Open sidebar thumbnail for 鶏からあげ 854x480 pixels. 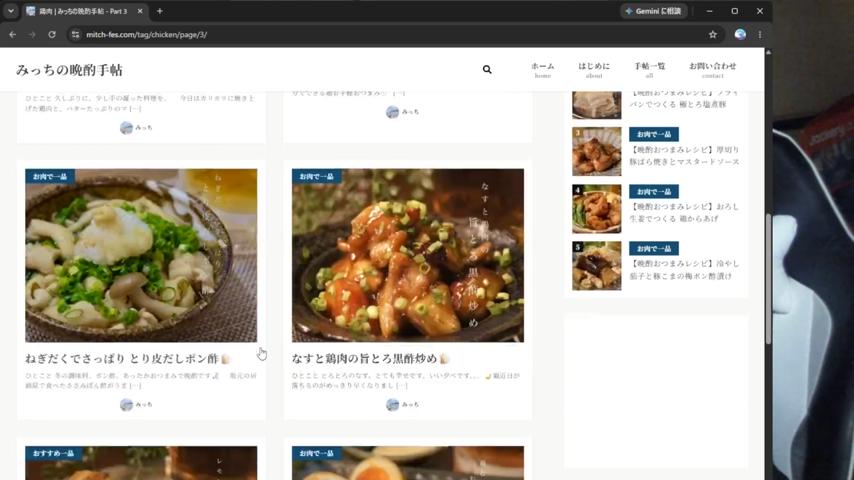pyautogui.click(x=596, y=209)
